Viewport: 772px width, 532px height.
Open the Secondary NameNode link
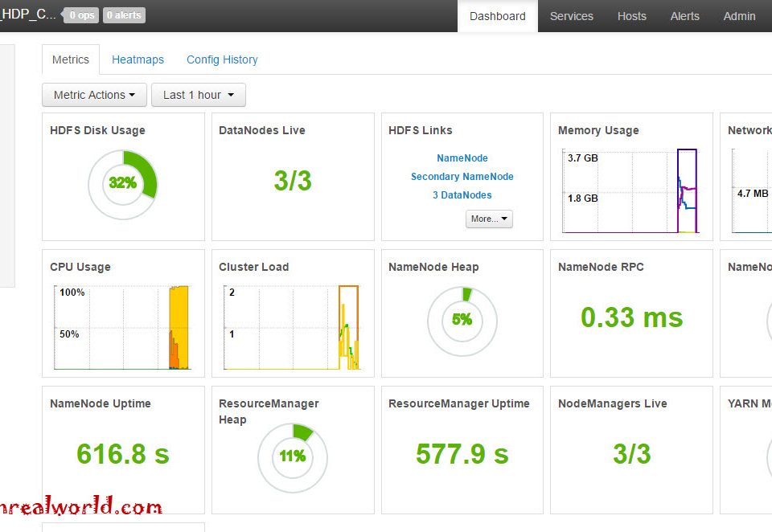[462, 176]
